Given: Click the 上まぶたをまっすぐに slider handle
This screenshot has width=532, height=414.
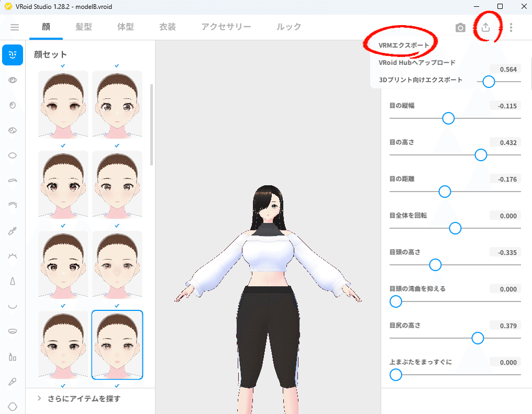Looking at the screenshot, I should coord(396,375).
